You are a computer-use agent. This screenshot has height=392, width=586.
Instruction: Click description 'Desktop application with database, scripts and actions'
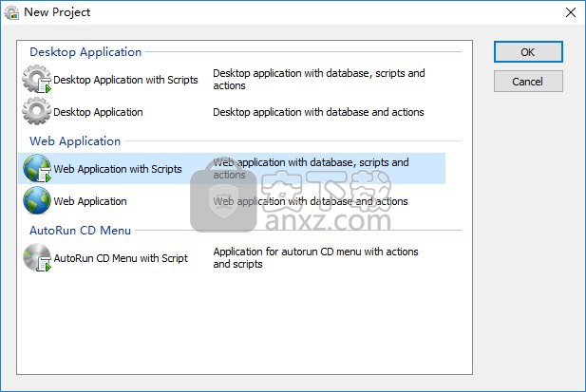(319, 79)
